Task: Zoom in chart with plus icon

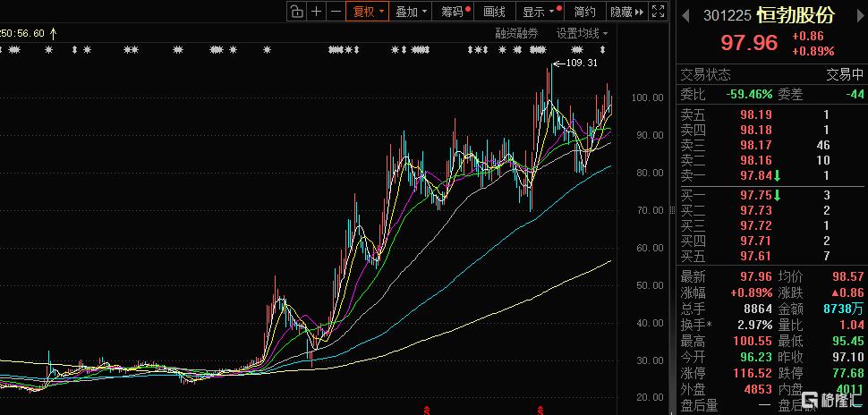Action: [x=317, y=12]
